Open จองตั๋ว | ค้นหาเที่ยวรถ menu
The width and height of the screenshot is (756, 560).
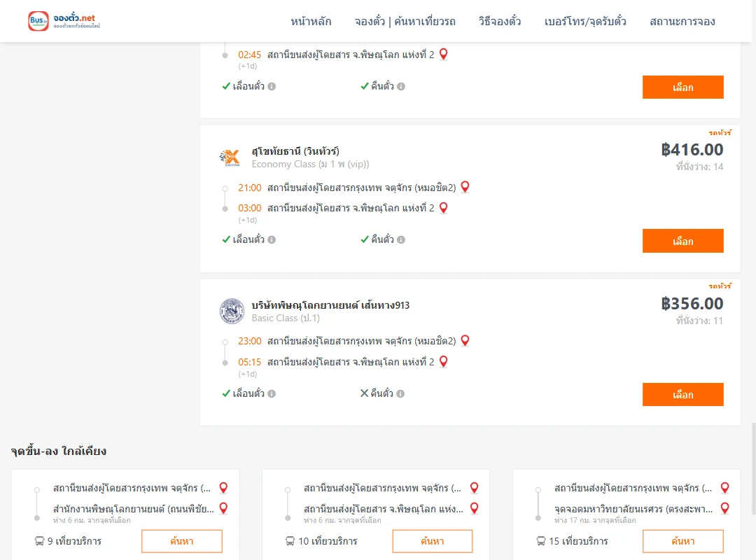[405, 21]
